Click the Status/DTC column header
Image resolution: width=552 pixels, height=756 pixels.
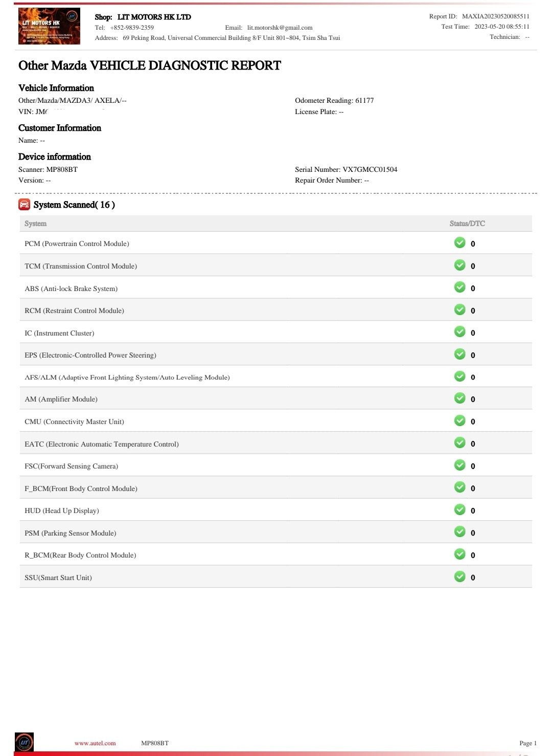coord(467,224)
